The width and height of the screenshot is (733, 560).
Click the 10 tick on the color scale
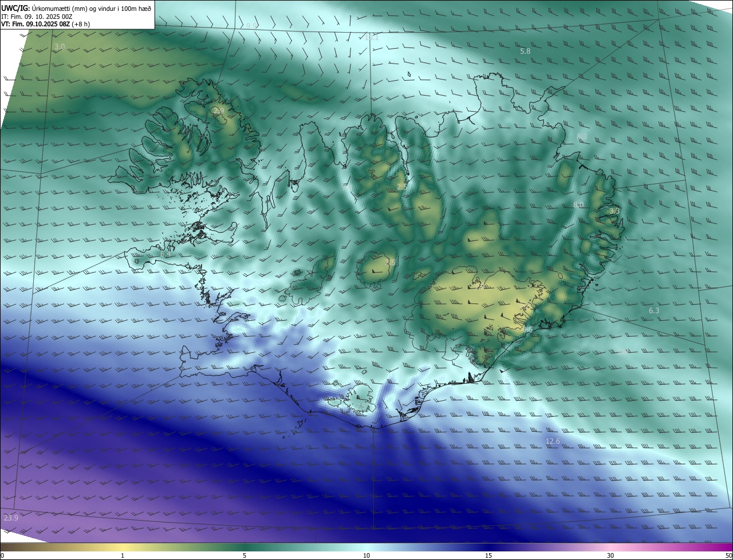[366, 555]
